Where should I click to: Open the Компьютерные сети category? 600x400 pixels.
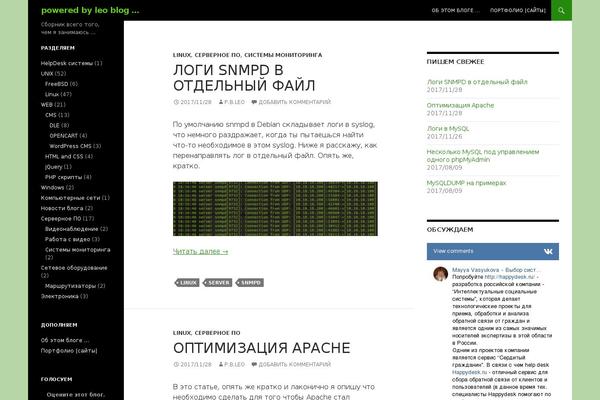click(70, 198)
